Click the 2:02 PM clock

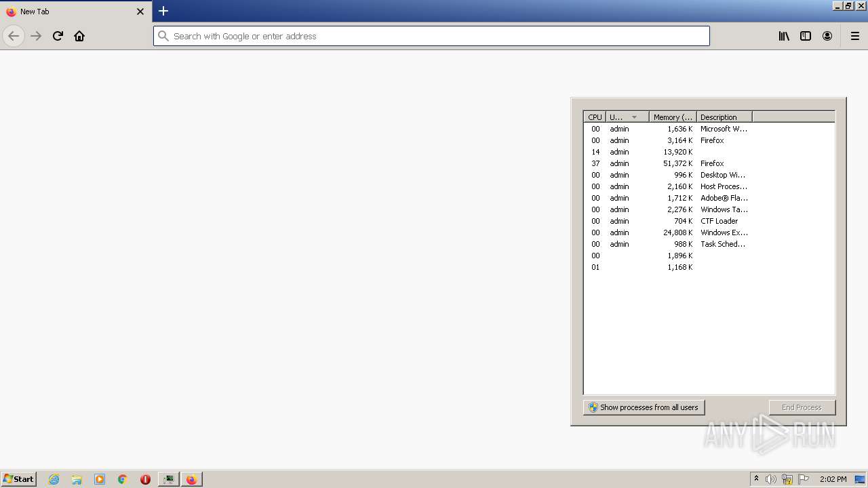833,479
